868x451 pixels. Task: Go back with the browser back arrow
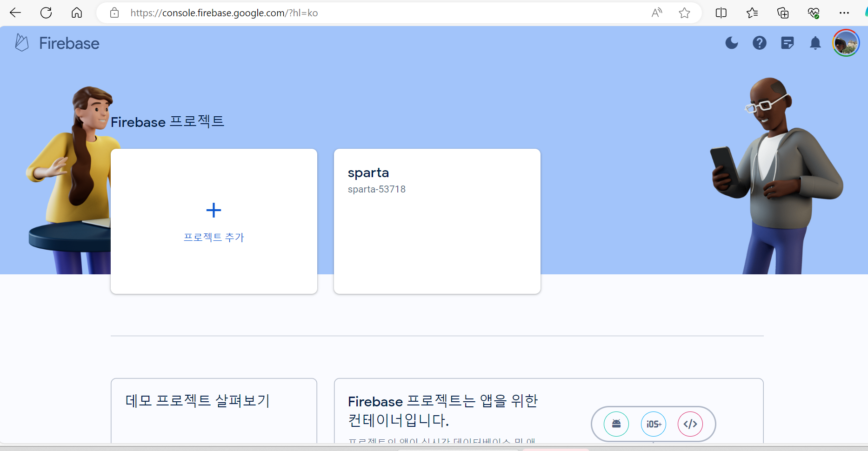coord(15,13)
